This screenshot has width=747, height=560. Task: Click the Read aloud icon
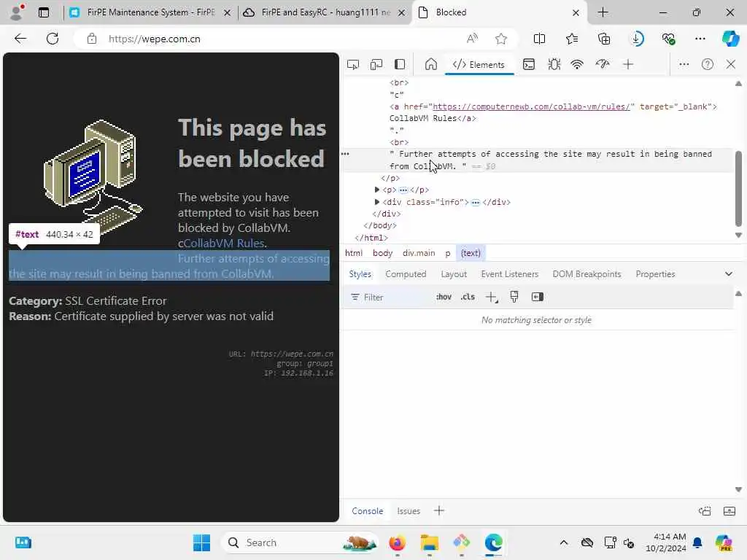point(472,39)
